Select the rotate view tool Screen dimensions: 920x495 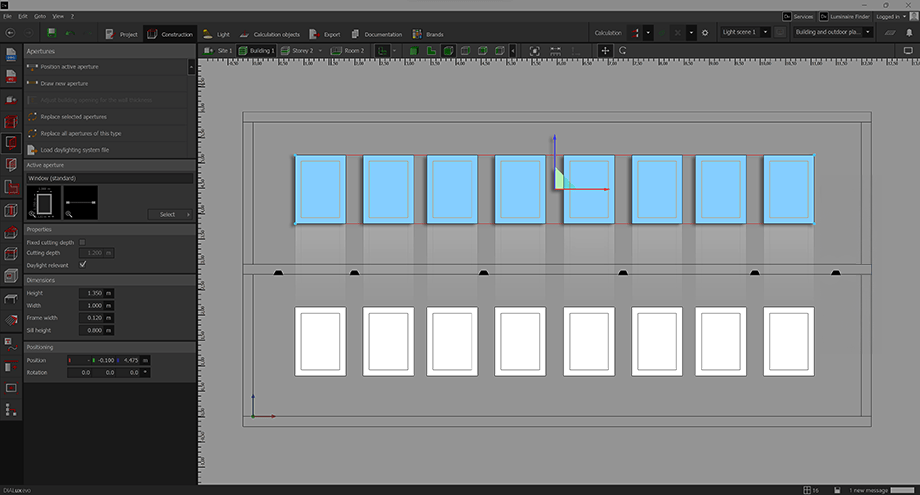tap(623, 50)
